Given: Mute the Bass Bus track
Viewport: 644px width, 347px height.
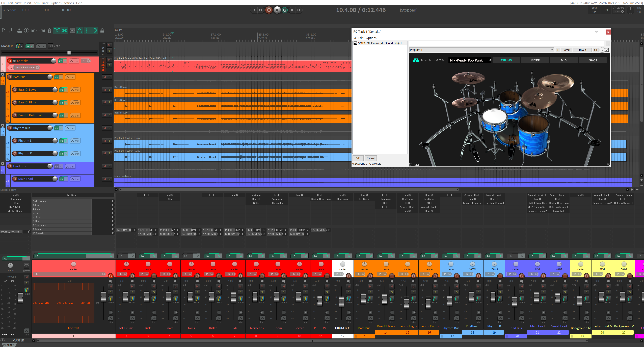Looking at the screenshot, I should [x=104, y=77].
